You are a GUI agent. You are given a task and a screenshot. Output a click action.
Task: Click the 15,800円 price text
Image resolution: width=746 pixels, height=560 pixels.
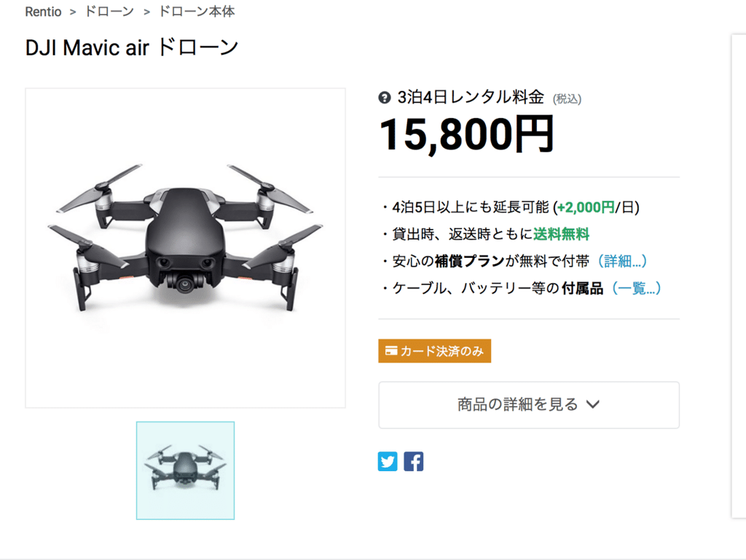pyautogui.click(x=467, y=135)
